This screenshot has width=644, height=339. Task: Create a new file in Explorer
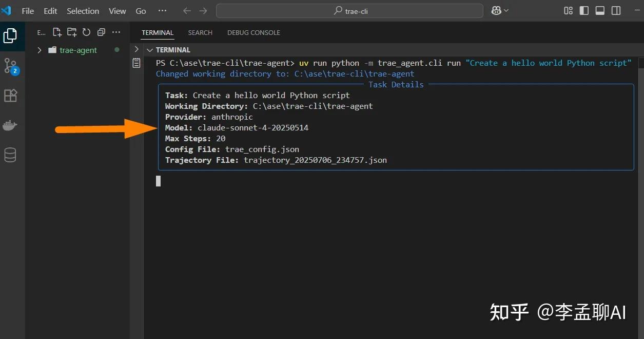(x=57, y=32)
